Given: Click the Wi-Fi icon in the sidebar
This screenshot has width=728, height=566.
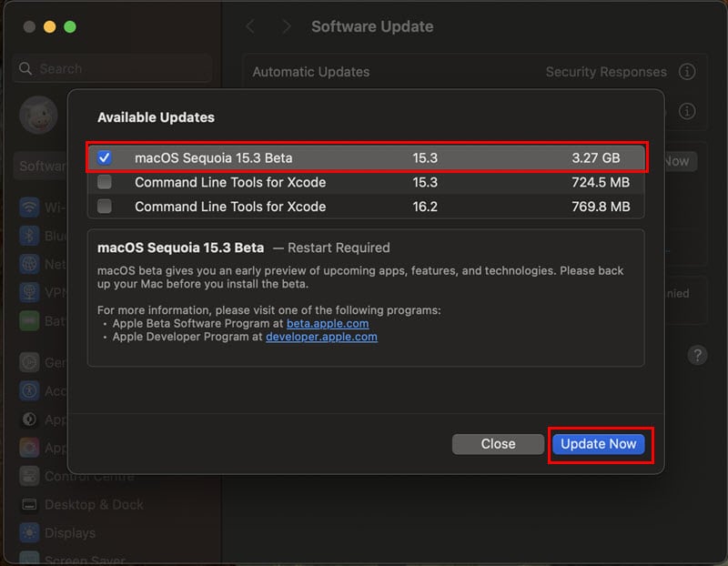Looking at the screenshot, I should tap(29, 207).
